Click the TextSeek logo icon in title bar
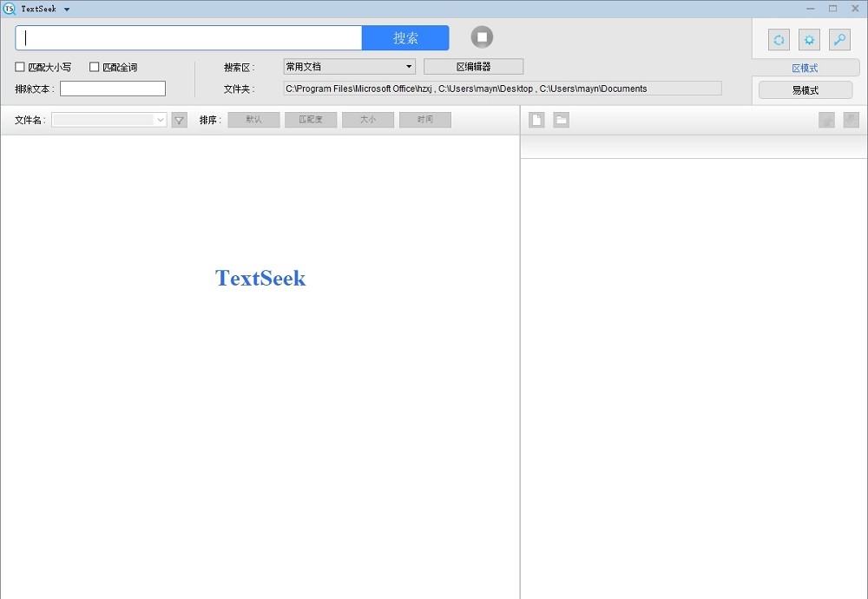Image resolution: width=868 pixels, height=599 pixels. (10, 9)
